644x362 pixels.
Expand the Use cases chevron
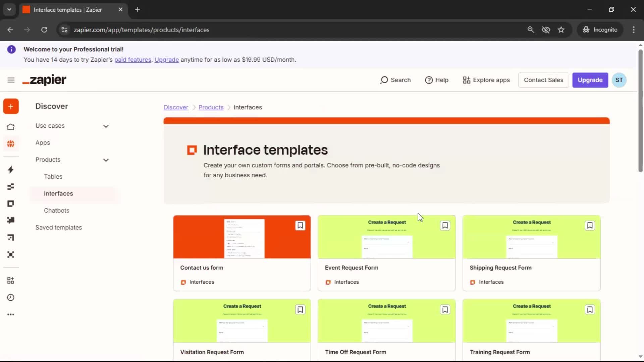coord(106,126)
